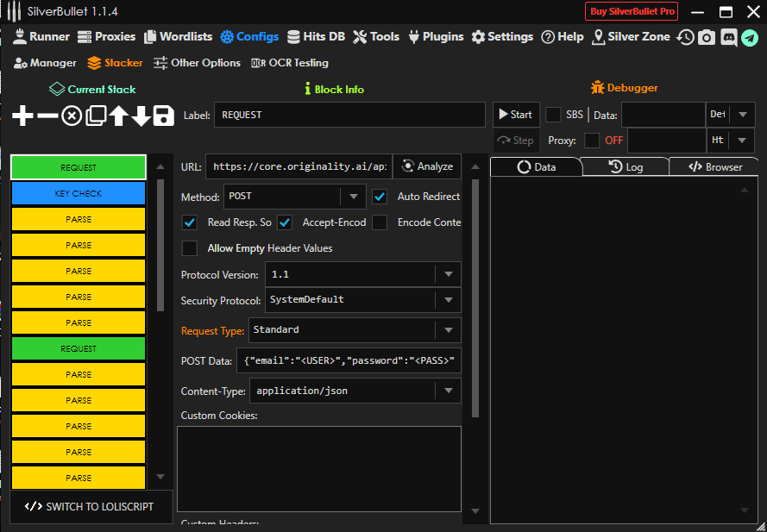767x532 pixels.
Task: Click the Custom Cookies text area
Action: tap(319, 469)
